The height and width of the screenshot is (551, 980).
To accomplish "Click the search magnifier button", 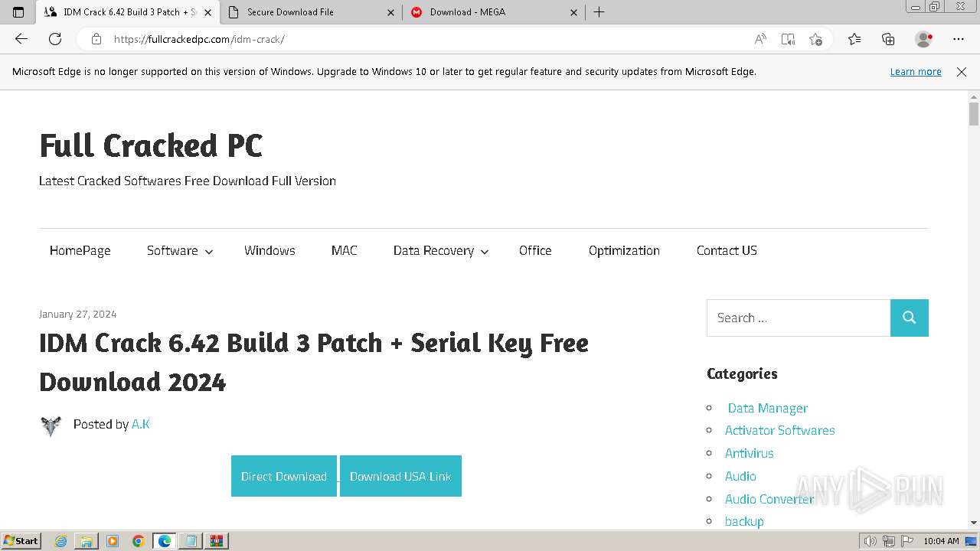I will [x=910, y=318].
